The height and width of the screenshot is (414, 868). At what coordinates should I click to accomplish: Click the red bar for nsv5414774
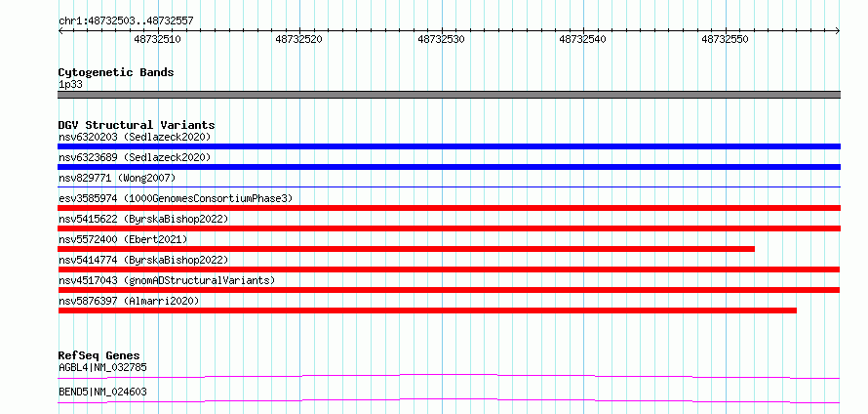click(x=449, y=269)
